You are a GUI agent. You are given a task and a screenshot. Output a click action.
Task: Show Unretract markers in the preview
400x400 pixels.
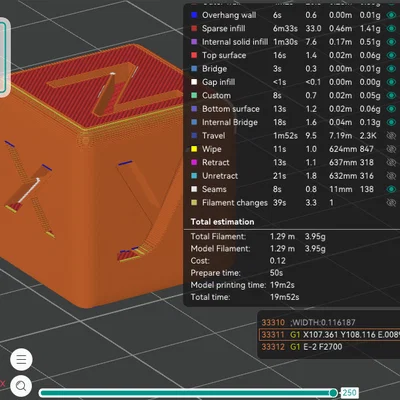point(391,176)
